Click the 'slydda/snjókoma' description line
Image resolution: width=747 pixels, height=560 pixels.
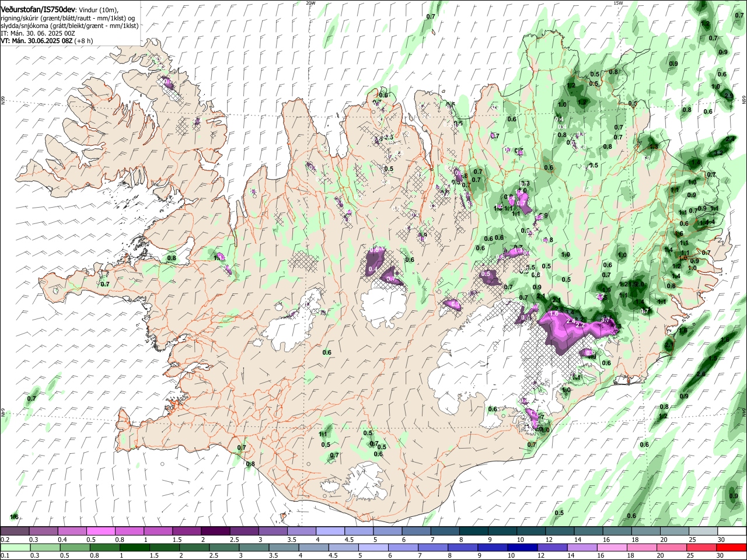click(69, 26)
